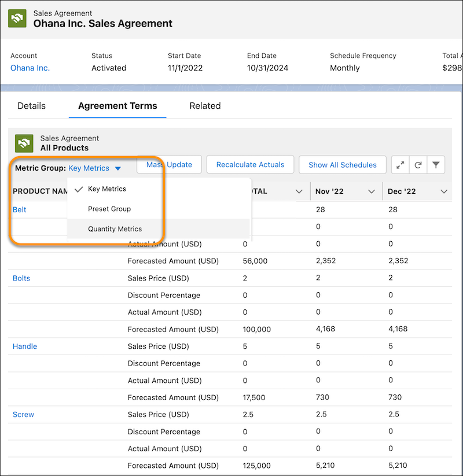Click Handle Discount Percentage label

pos(164,363)
